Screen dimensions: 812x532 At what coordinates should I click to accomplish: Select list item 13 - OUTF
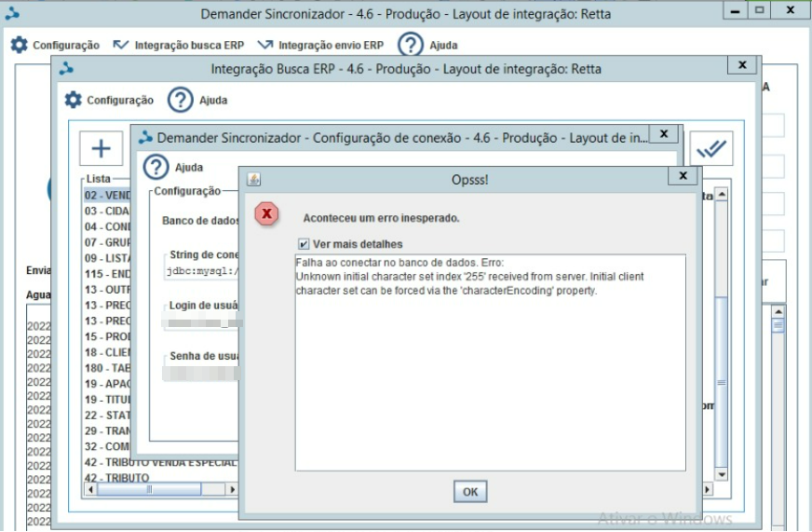[x=107, y=289]
